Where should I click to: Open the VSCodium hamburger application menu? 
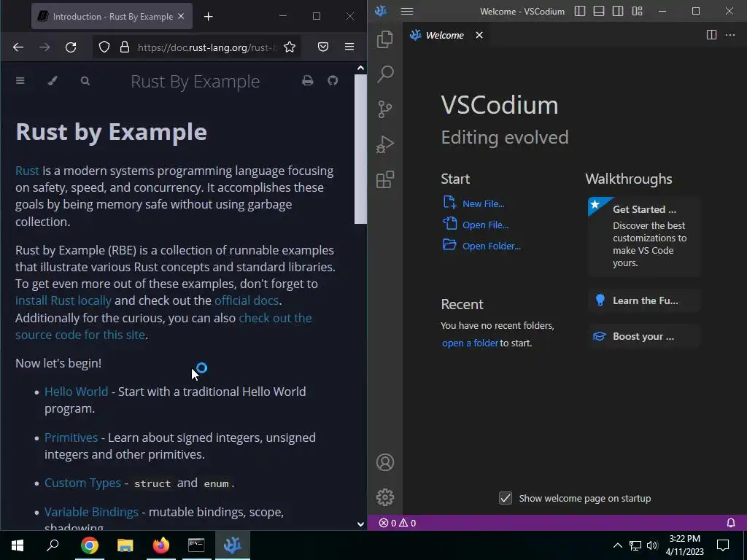[407, 11]
